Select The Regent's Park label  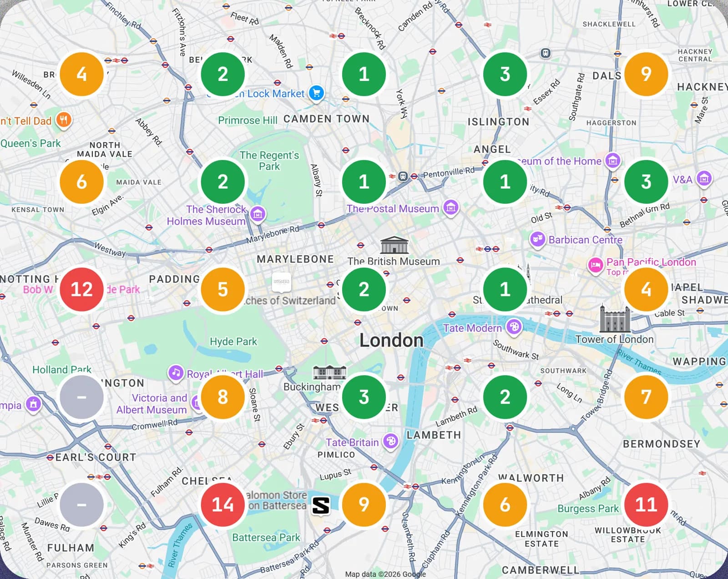point(269,161)
